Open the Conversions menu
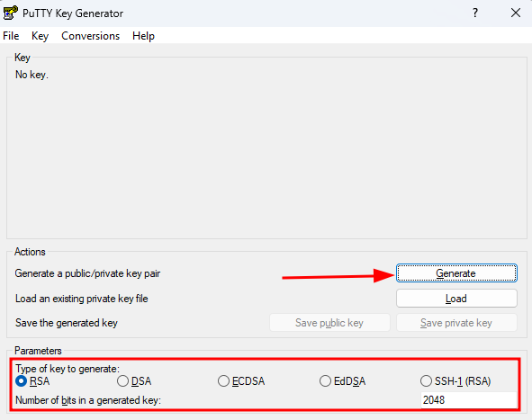Viewport: 532px width, 420px height. [x=90, y=36]
